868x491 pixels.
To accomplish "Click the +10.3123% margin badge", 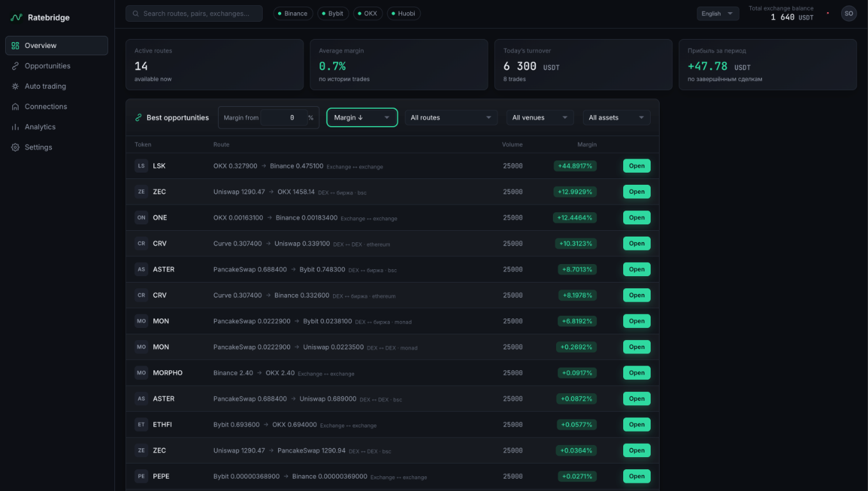I will tap(575, 244).
